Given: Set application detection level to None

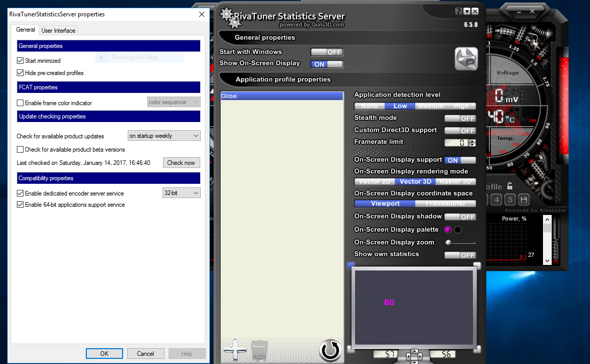Looking at the screenshot, I should (x=369, y=106).
